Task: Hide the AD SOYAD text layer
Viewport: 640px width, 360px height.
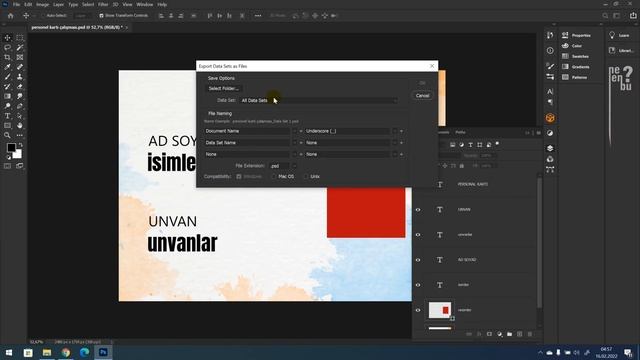Action: (418, 260)
